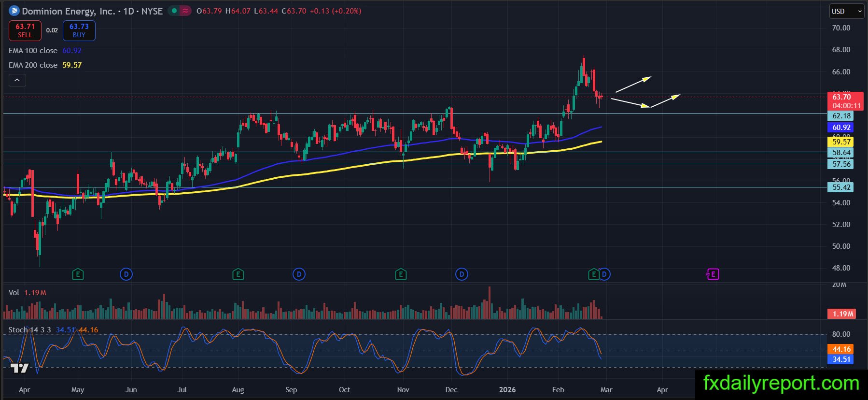Viewport: 868px width, 400px height.
Task: Click the Aug label on time axis
Action: [x=238, y=389]
